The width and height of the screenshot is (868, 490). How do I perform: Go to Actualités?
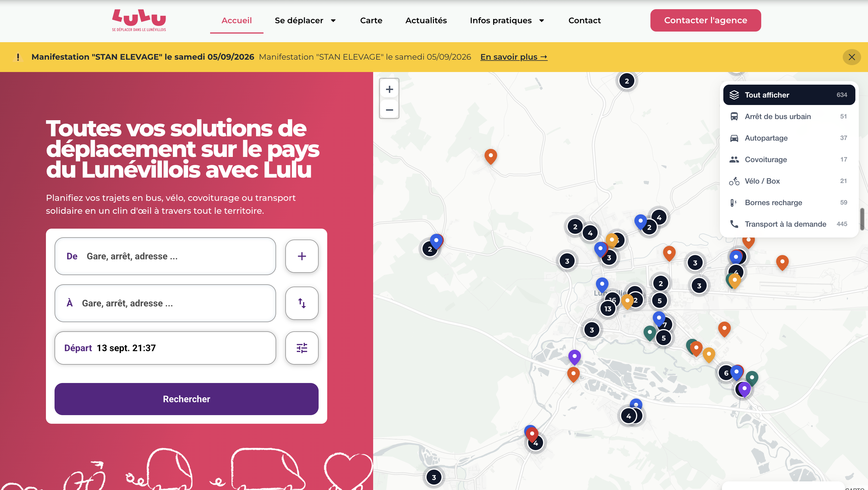(x=426, y=20)
